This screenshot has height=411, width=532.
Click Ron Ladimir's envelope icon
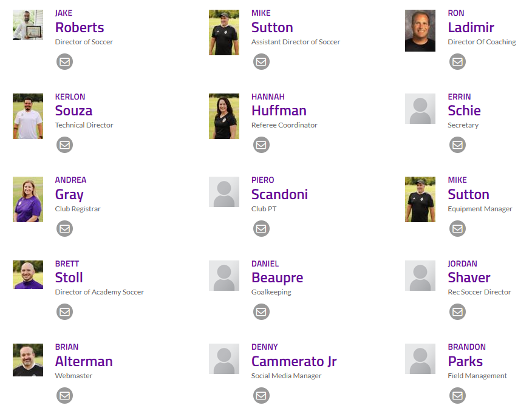[457, 61]
